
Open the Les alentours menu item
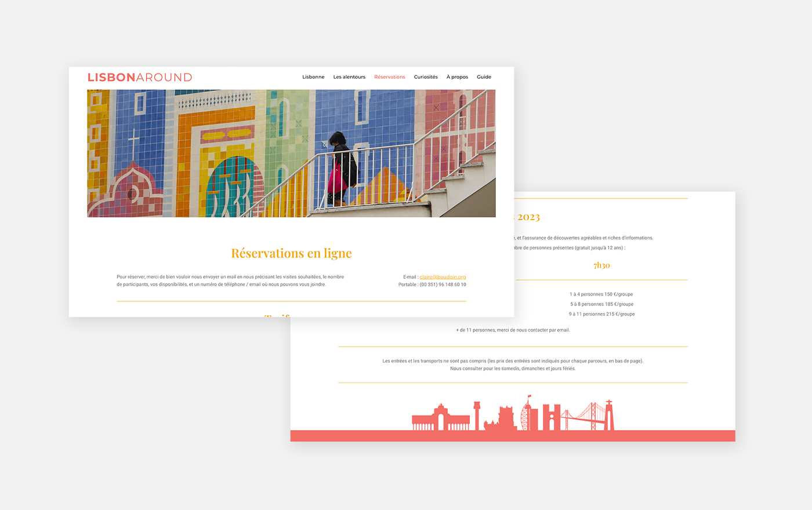pyautogui.click(x=349, y=77)
